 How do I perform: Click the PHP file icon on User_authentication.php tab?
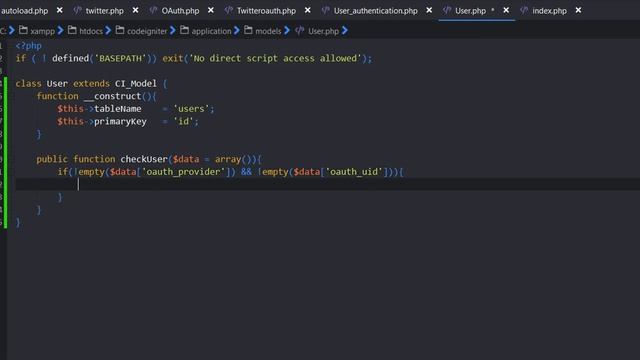click(x=325, y=10)
